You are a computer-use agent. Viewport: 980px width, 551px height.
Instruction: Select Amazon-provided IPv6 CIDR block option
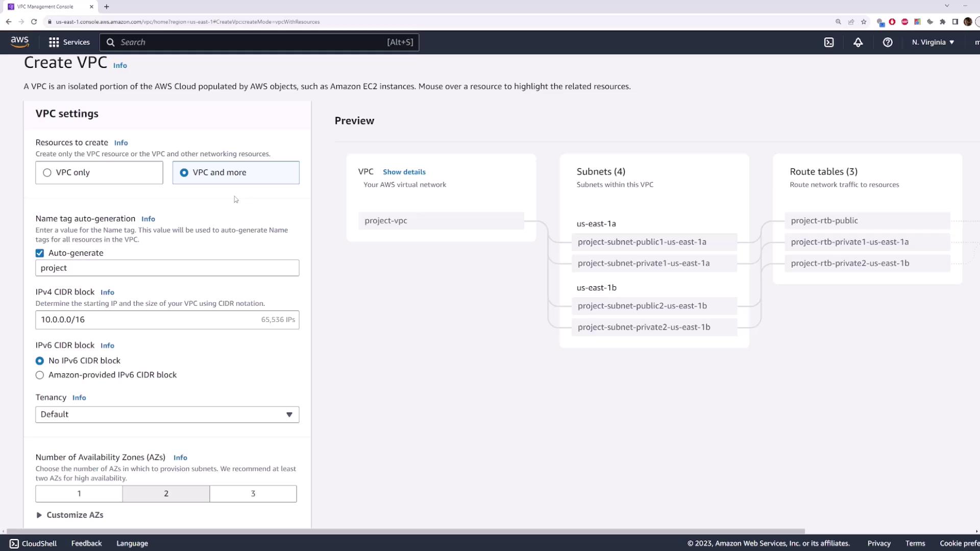point(40,375)
